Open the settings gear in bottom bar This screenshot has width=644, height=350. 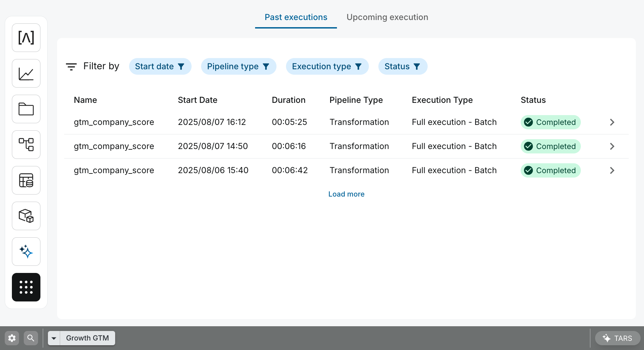tap(12, 338)
